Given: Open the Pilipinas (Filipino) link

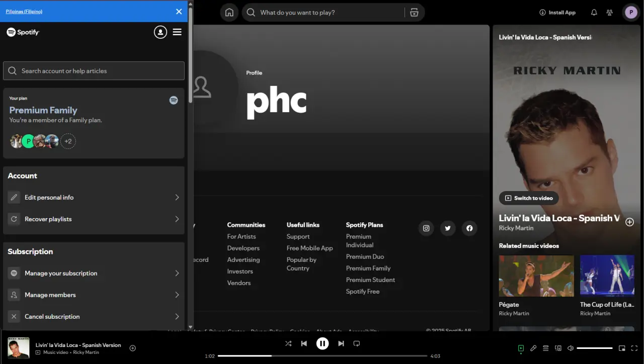Looking at the screenshot, I should tap(24, 12).
